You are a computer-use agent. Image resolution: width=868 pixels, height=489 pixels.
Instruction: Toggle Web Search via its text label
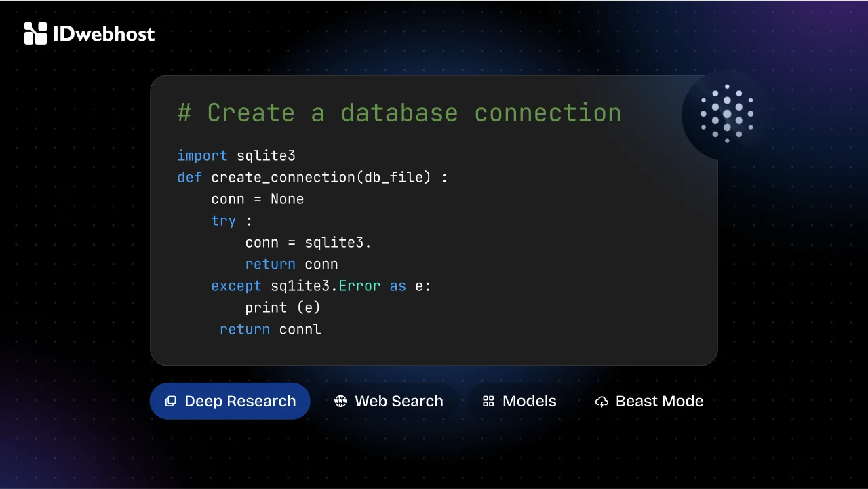click(x=399, y=402)
